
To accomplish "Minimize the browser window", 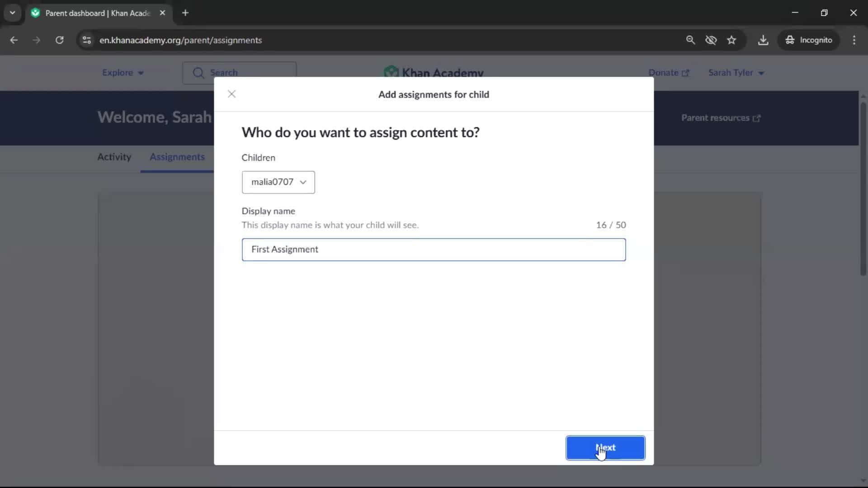I will (795, 13).
